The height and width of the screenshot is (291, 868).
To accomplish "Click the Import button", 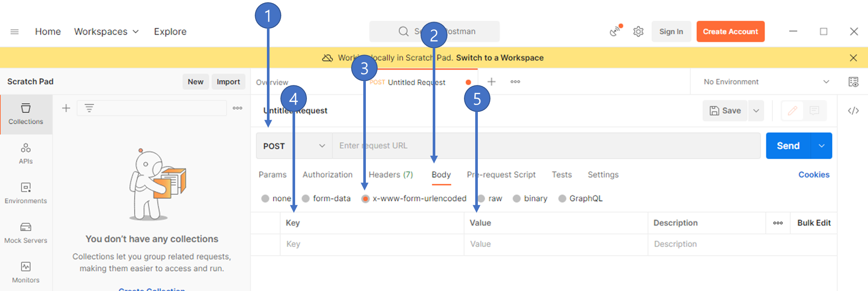I will coord(228,82).
